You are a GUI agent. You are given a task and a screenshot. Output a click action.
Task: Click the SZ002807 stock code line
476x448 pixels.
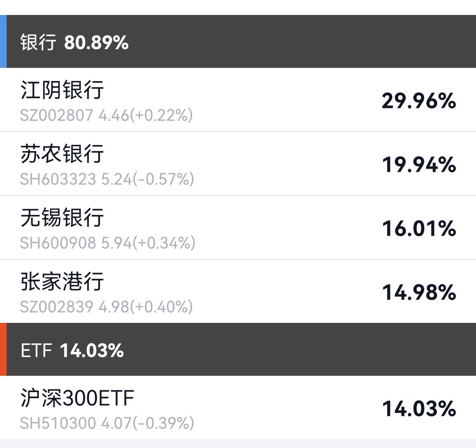(x=106, y=115)
